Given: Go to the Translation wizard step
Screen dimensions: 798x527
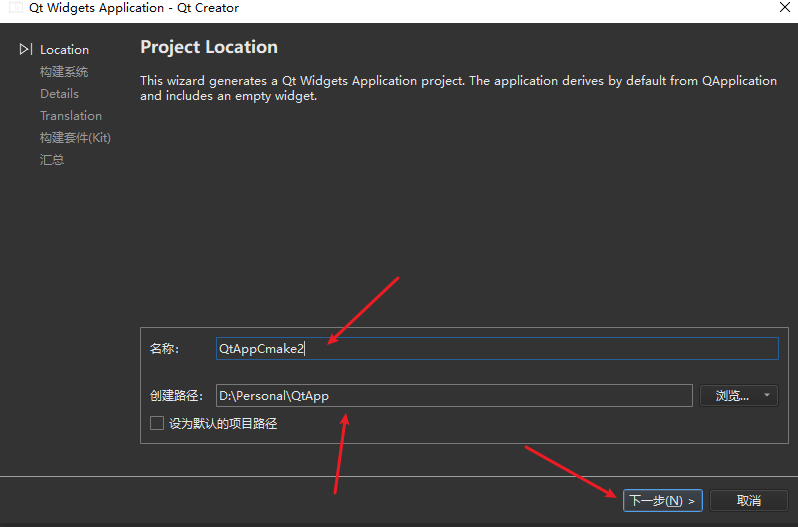Looking at the screenshot, I should tap(70, 115).
